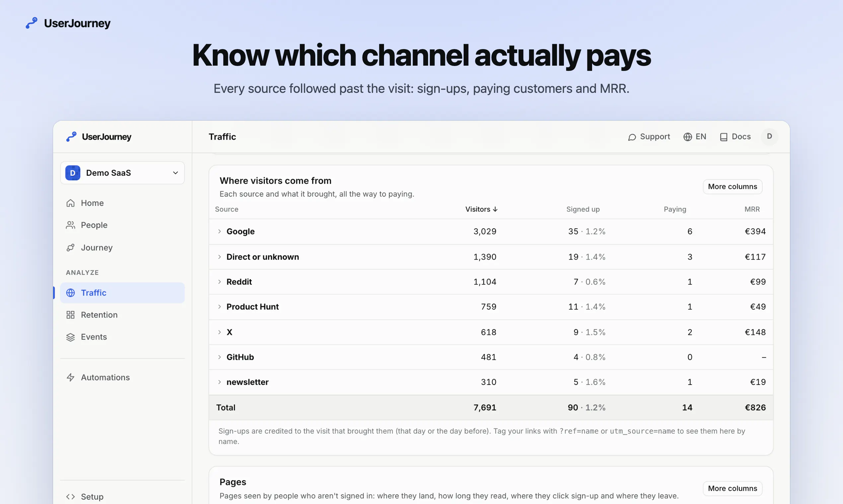Select the Traffic globe icon

click(x=70, y=293)
